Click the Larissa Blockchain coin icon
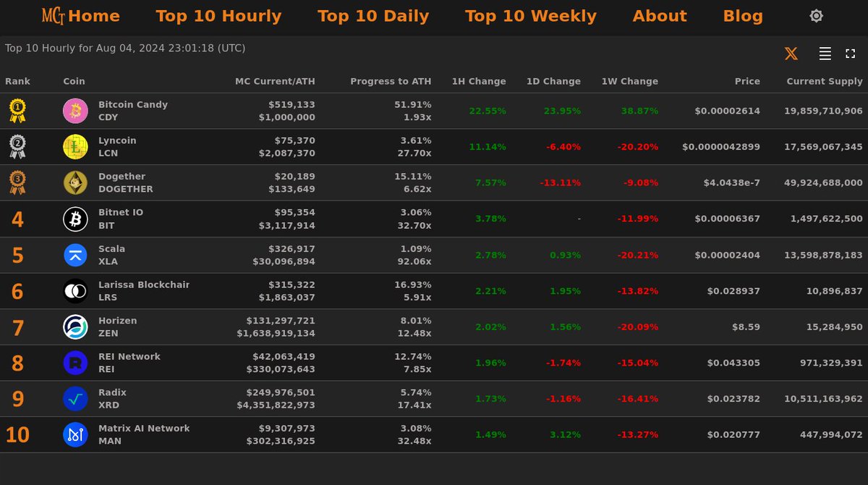The width and height of the screenshot is (868, 485). click(x=75, y=291)
